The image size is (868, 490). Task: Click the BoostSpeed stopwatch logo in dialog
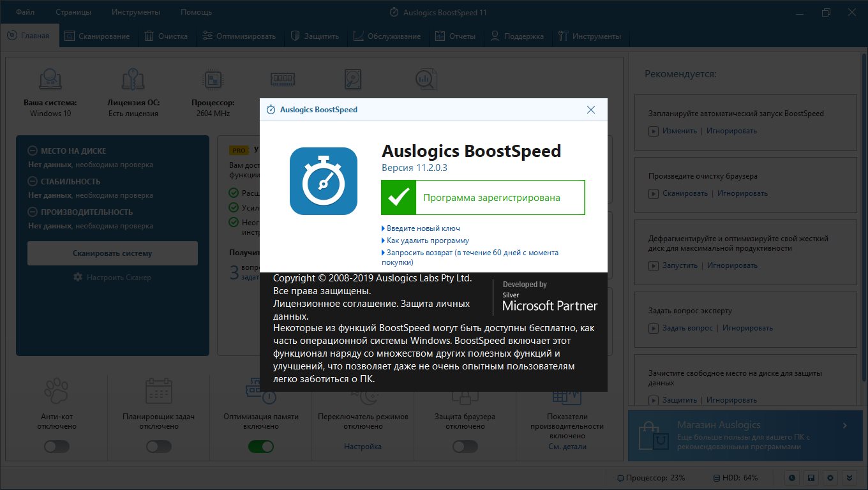click(x=323, y=181)
